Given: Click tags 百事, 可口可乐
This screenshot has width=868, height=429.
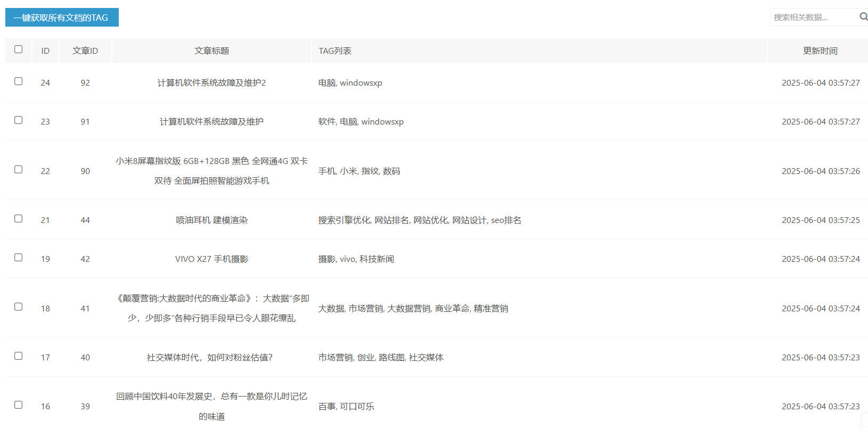Looking at the screenshot, I should (346, 406).
